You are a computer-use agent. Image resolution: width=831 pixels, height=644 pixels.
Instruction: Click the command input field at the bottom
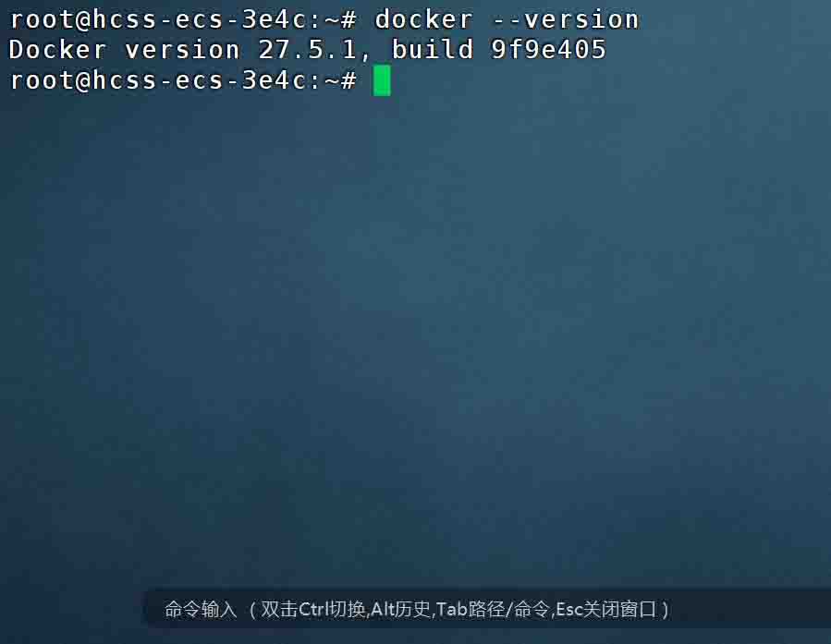pyautogui.click(x=487, y=609)
